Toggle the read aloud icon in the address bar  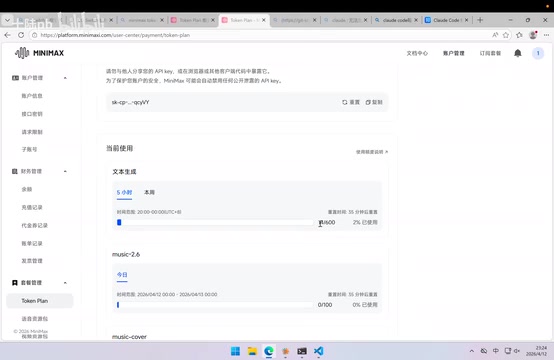495,35
